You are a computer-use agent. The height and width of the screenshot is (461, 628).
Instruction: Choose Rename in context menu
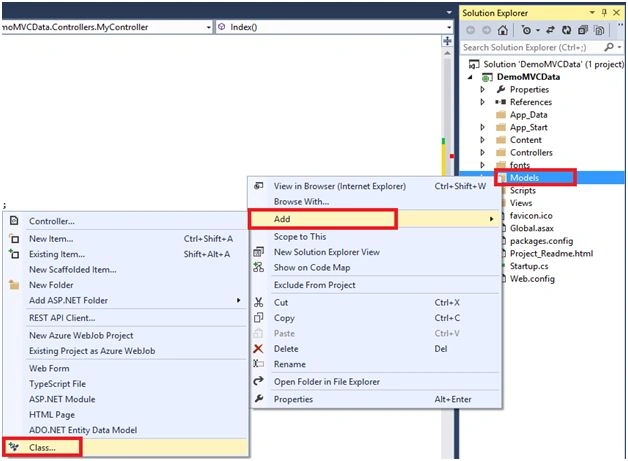coord(376,364)
